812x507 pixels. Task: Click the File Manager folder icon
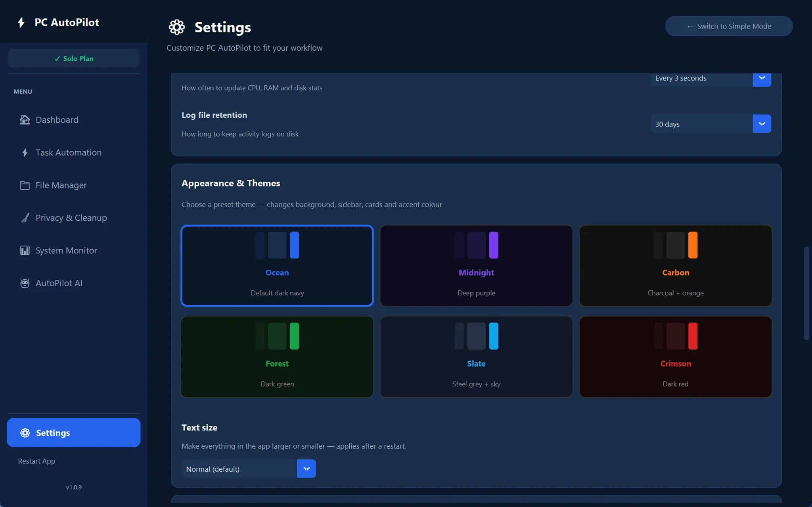pyautogui.click(x=25, y=185)
